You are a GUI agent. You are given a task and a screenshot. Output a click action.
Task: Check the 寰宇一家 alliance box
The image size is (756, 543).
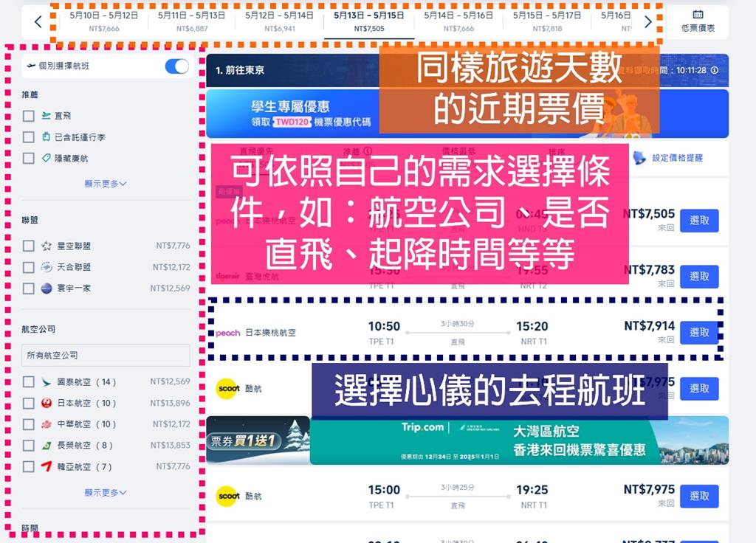(x=29, y=288)
